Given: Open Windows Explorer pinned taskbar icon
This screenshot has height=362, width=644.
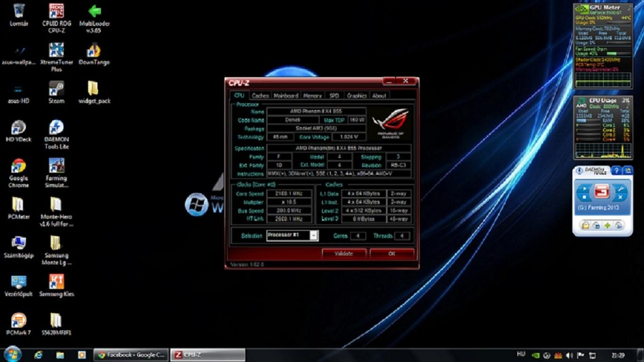Looking at the screenshot, I should click(60, 355).
